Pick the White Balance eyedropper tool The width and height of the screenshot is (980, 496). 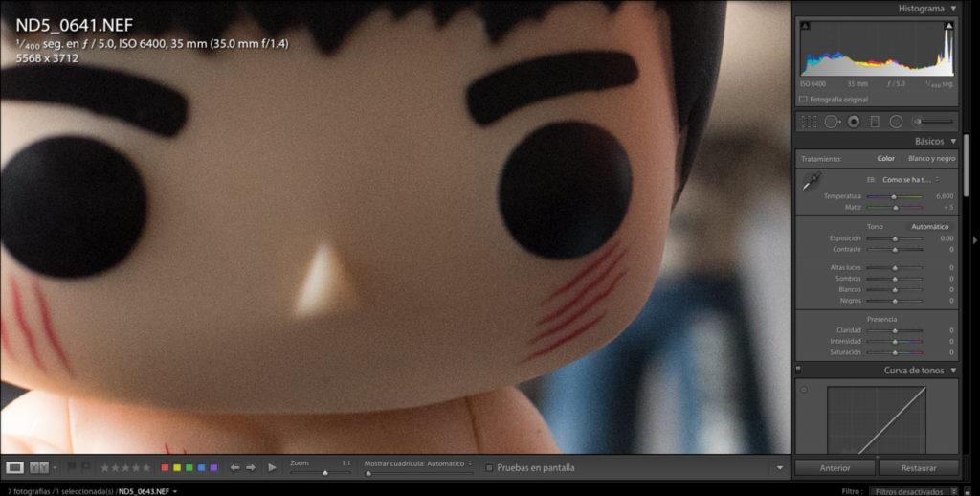812,181
